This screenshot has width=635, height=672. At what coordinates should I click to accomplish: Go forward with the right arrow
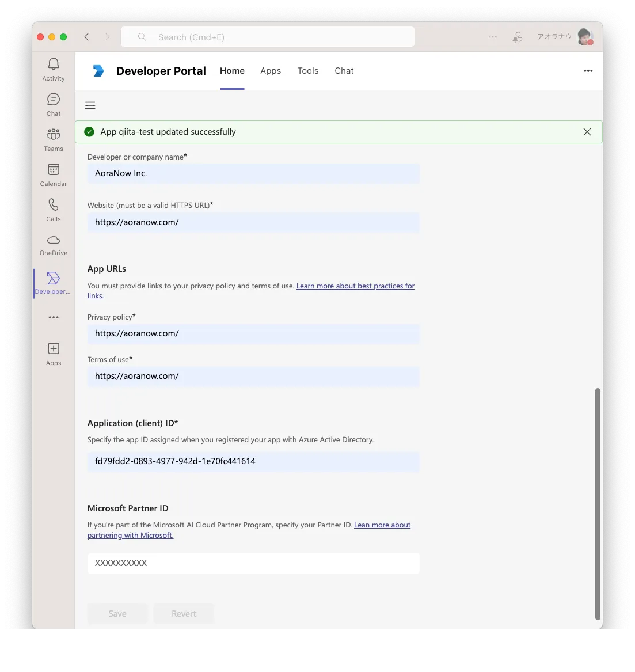pyautogui.click(x=107, y=37)
